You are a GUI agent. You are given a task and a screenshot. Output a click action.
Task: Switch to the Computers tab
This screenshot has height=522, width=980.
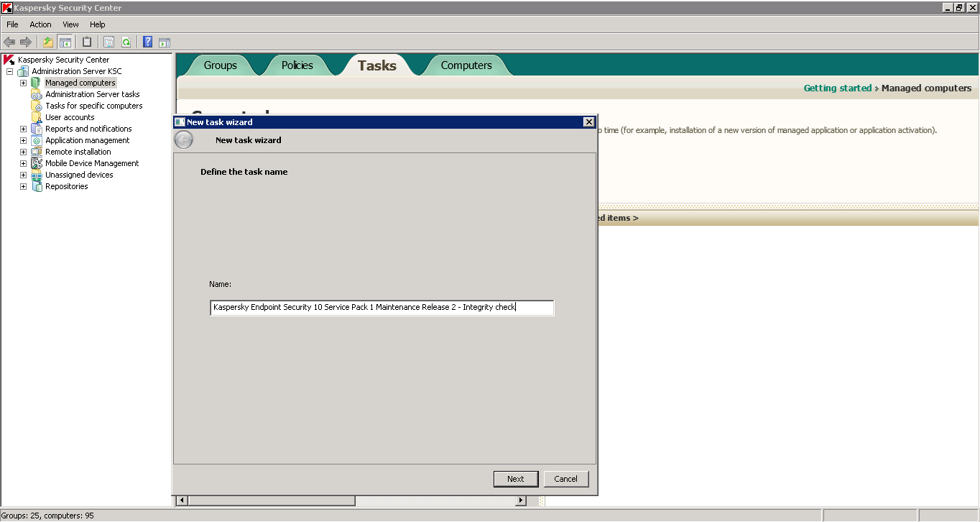pos(466,65)
